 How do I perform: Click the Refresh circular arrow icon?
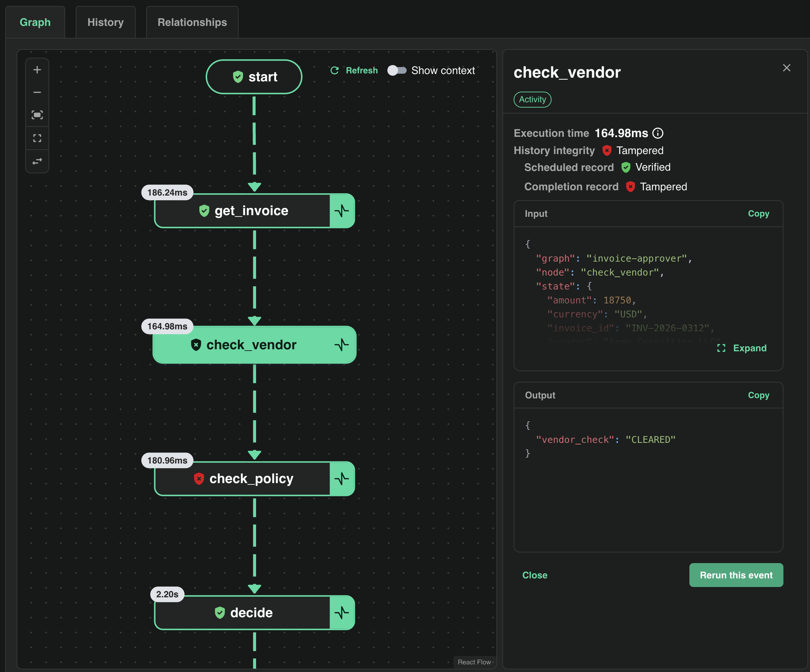335,71
